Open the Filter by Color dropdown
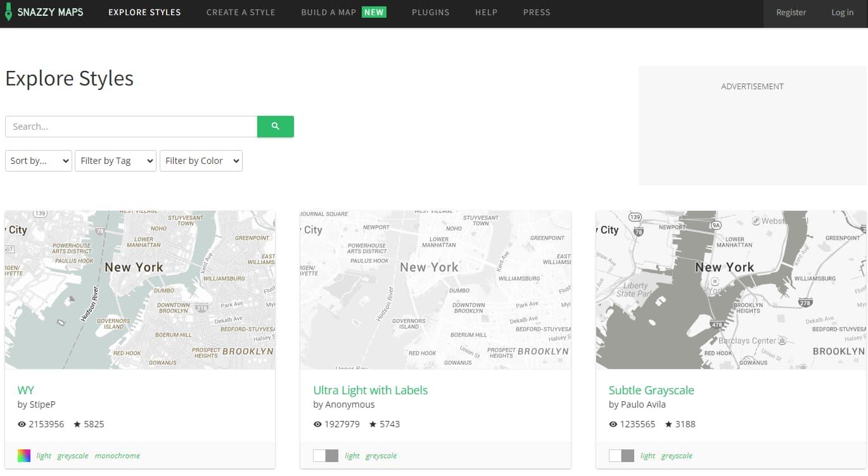The image size is (868, 476). (201, 161)
